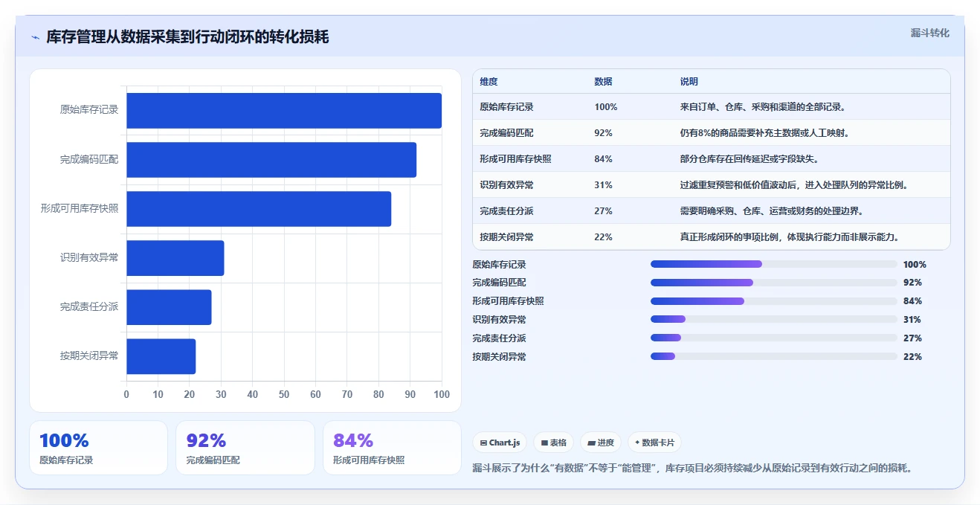Click the footer note starting 漏斗展示了为什么

(692, 469)
